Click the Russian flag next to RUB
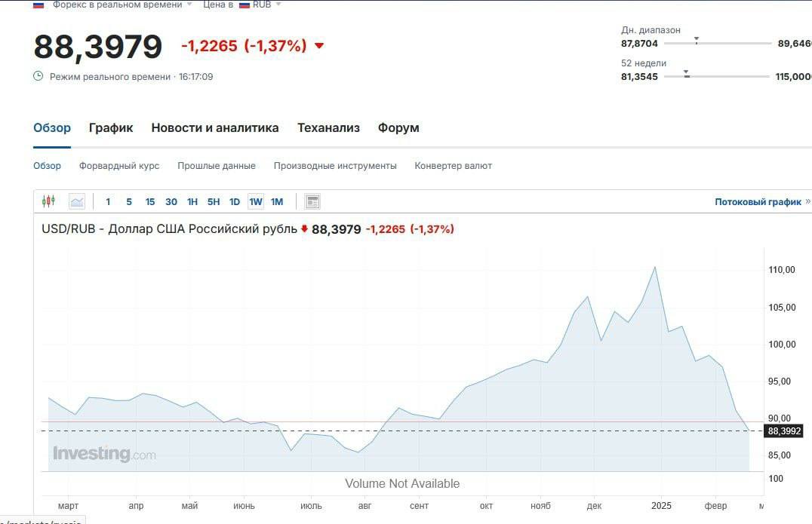 (x=245, y=5)
